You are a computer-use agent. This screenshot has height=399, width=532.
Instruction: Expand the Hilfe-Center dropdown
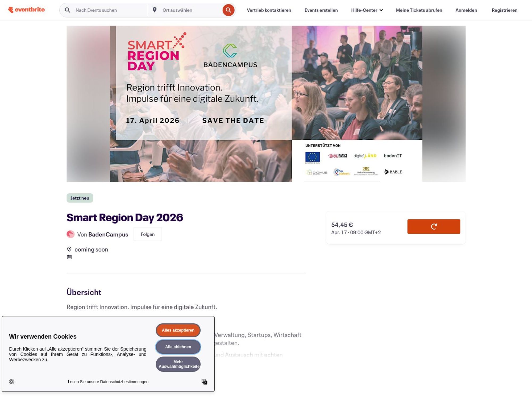(367, 10)
